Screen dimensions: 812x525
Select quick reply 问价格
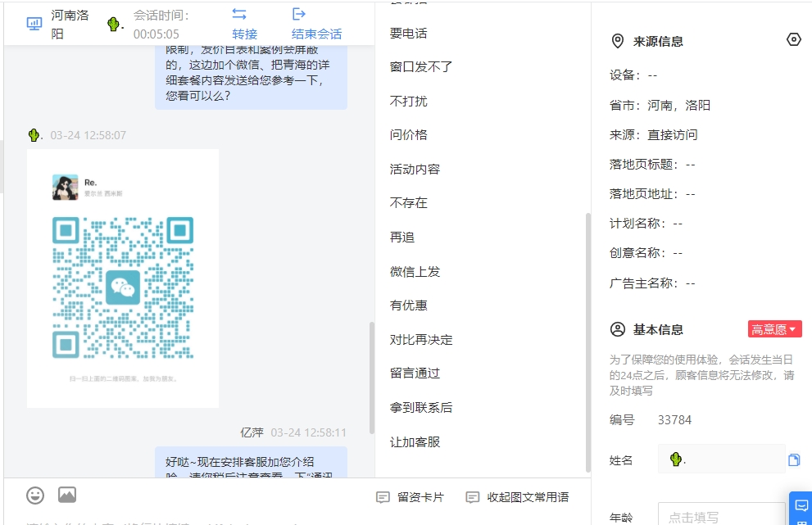pyautogui.click(x=409, y=135)
